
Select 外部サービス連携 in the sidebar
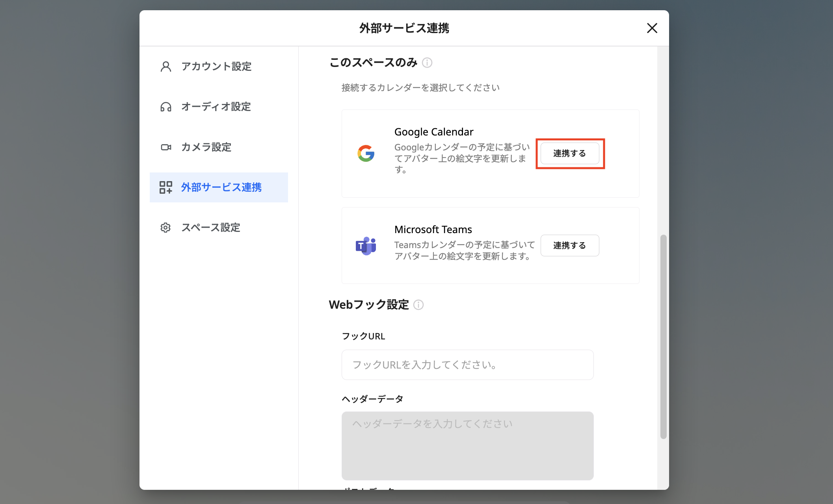coord(219,187)
